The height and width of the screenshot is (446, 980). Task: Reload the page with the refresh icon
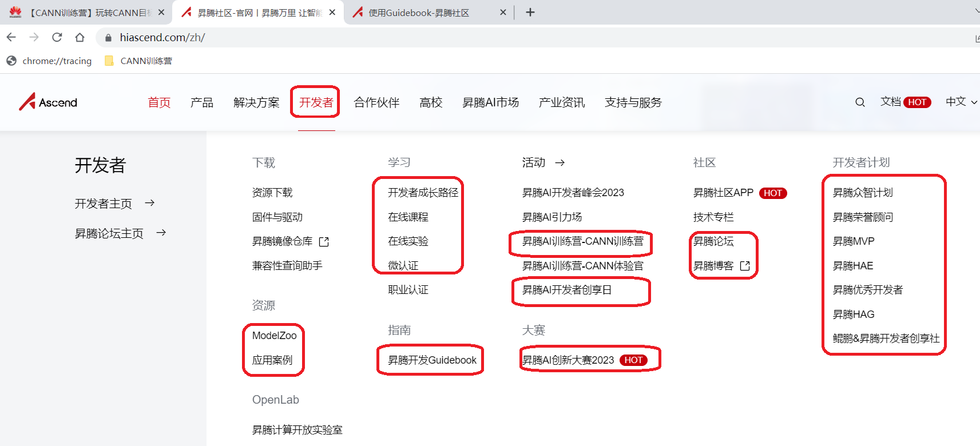pyautogui.click(x=57, y=37)
